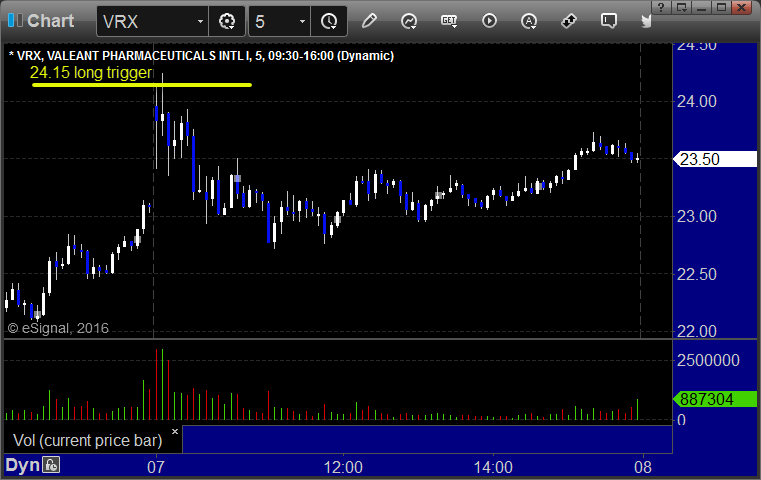Select the yellow long trigger line
This screenshot has height=480, width=761.
tap(142, 85)
